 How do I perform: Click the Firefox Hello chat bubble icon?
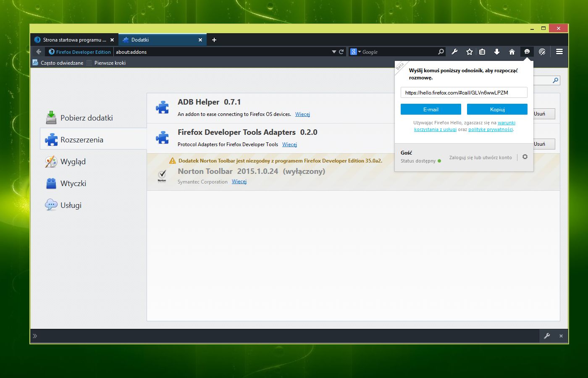[527, 52]
